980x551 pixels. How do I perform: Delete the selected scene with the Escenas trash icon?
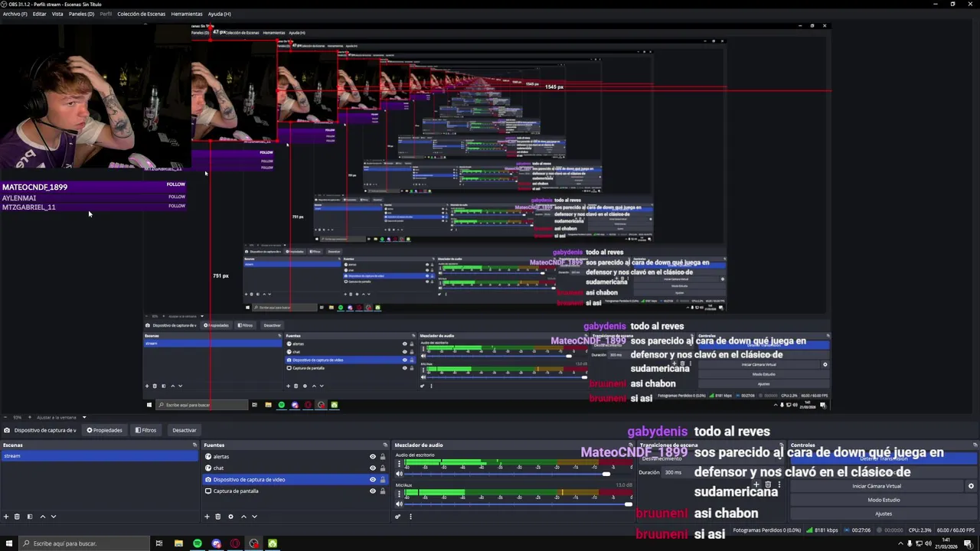tap(17, 517)
